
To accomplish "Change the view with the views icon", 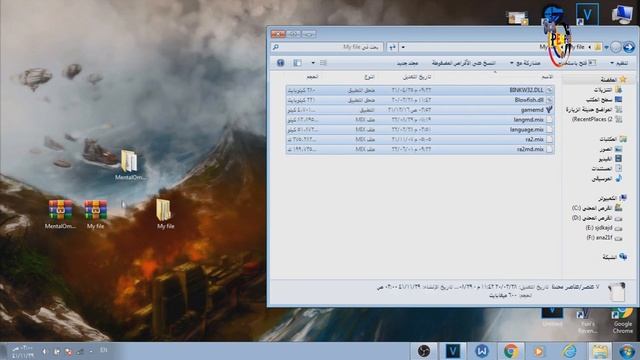I will [323, 63].
